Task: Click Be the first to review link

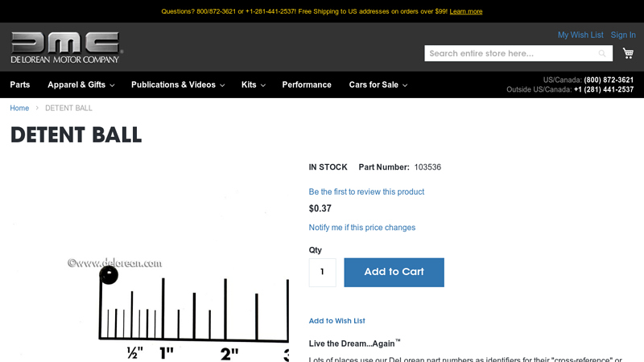Action: point(366,191)
